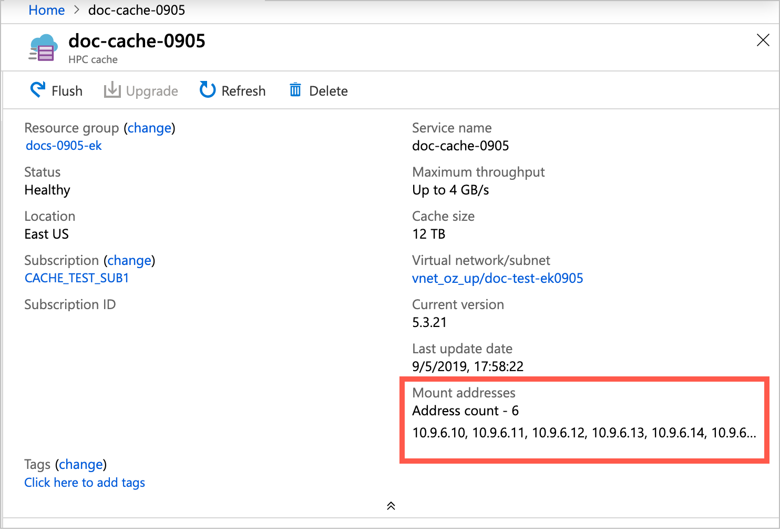Change the resource group

[x=149, y=128]
